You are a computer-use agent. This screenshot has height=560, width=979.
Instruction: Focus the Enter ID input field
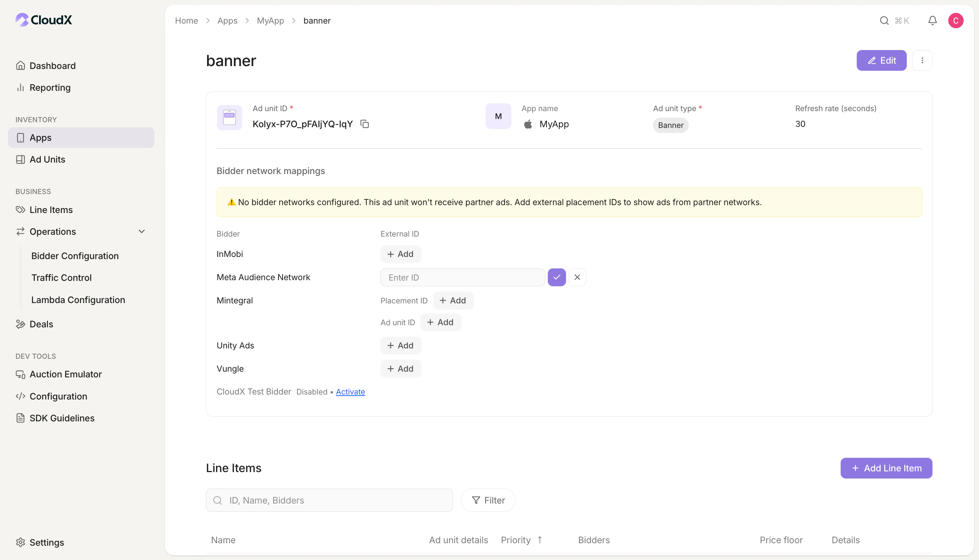pos(462,277)
